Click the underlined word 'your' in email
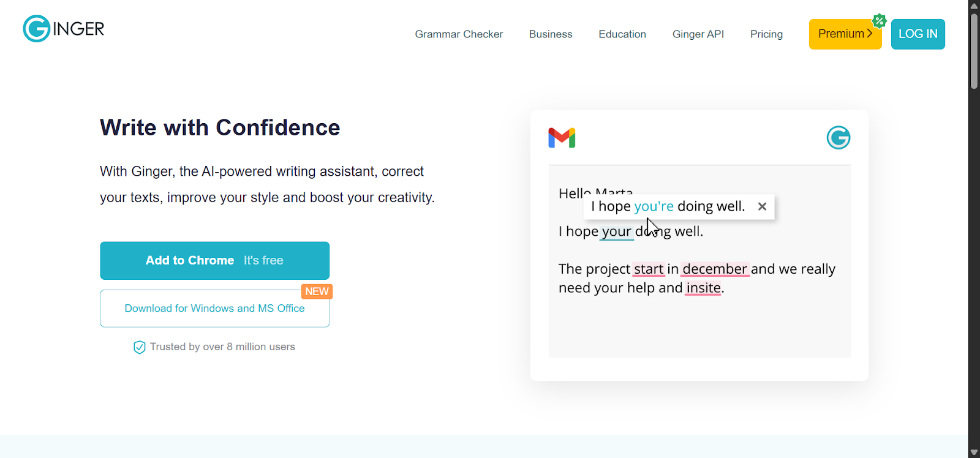 coord(616,231)
